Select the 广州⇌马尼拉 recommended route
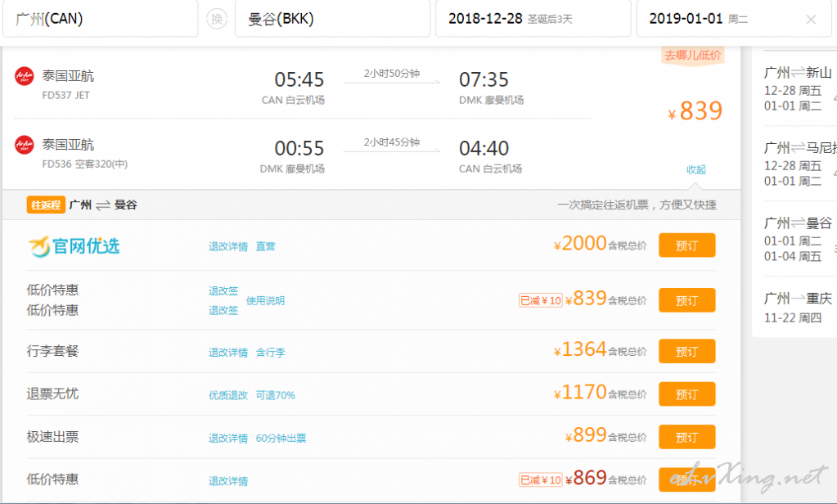 click(x=799, y=164)
